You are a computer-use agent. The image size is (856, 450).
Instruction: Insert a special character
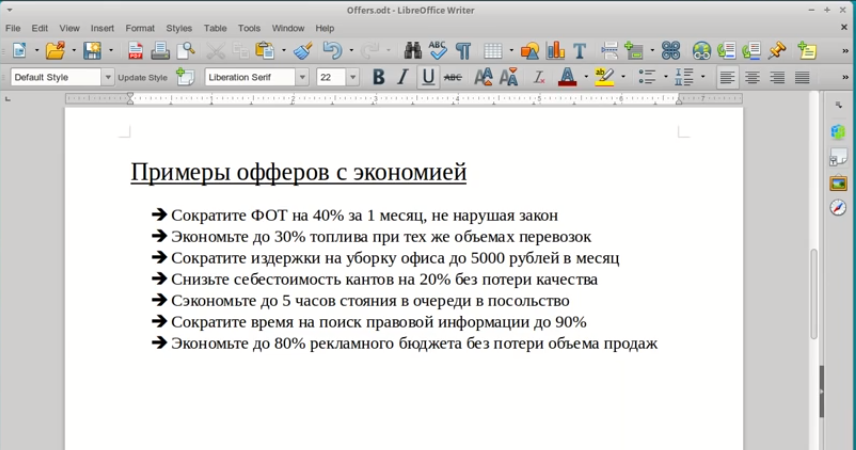pyautogui.click(x=670, y=51)
